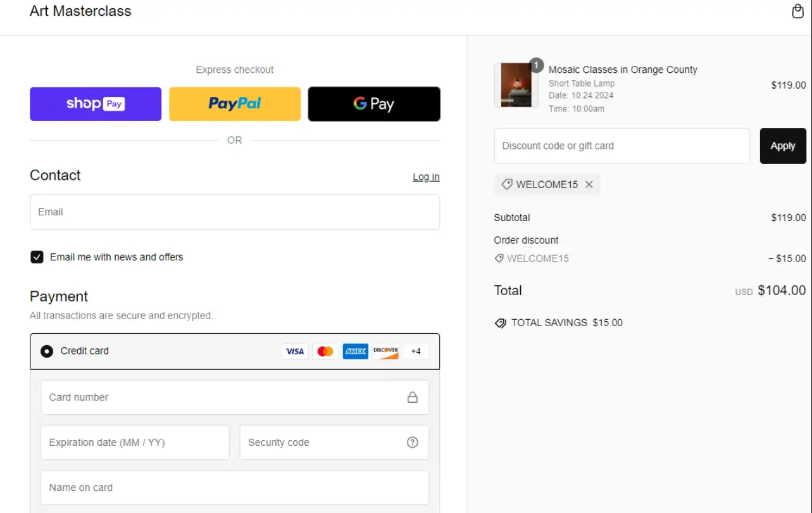Screen dimensions: 812x513
Task: Focus the Name on card field
Action: click(x=235, y=488)
